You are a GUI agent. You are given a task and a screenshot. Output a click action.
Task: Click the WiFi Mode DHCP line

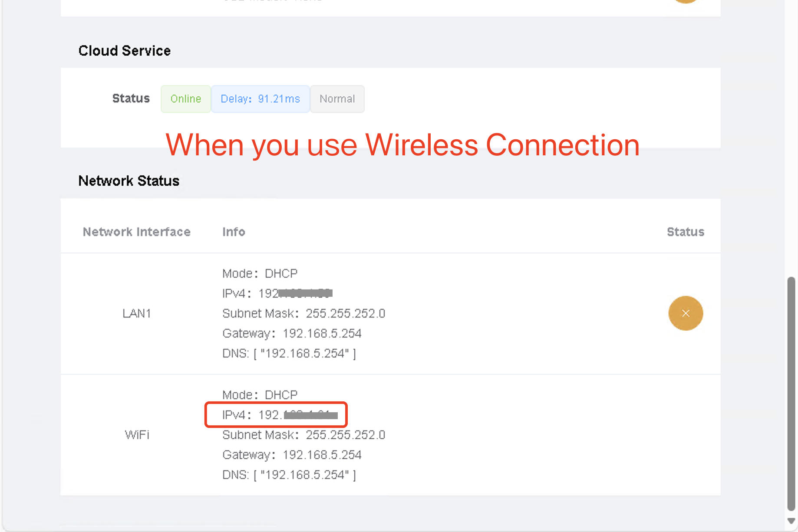pos(260,395)
